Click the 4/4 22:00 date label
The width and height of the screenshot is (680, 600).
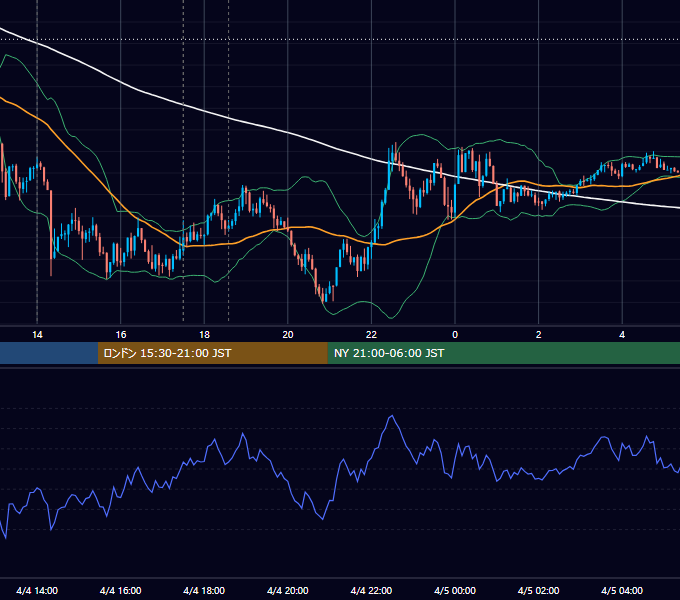pyautogui.click(x=371, y=590)
